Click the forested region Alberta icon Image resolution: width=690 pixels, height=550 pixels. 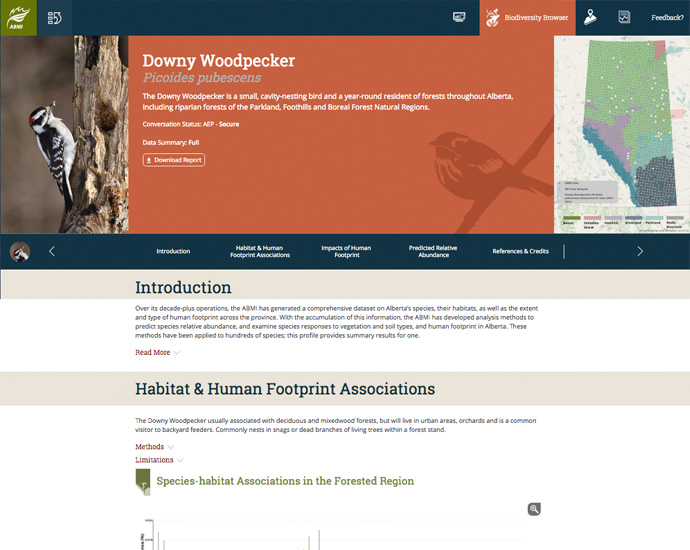[x=143, y=482]
